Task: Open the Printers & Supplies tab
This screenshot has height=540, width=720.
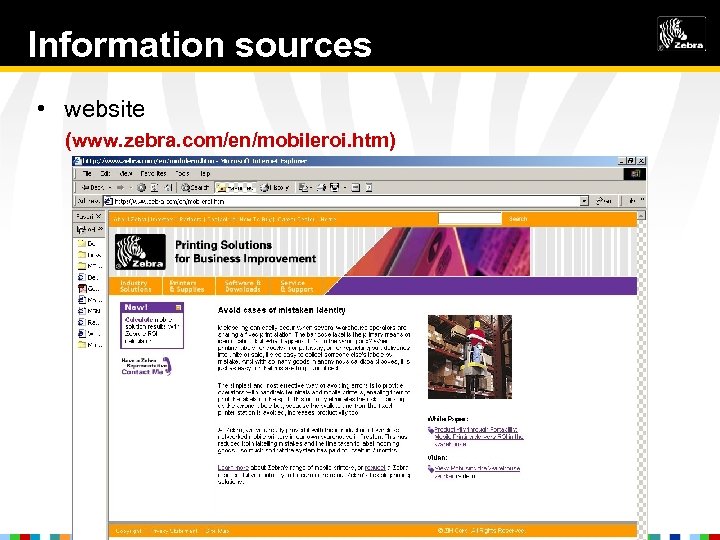Action: point(187,286)
